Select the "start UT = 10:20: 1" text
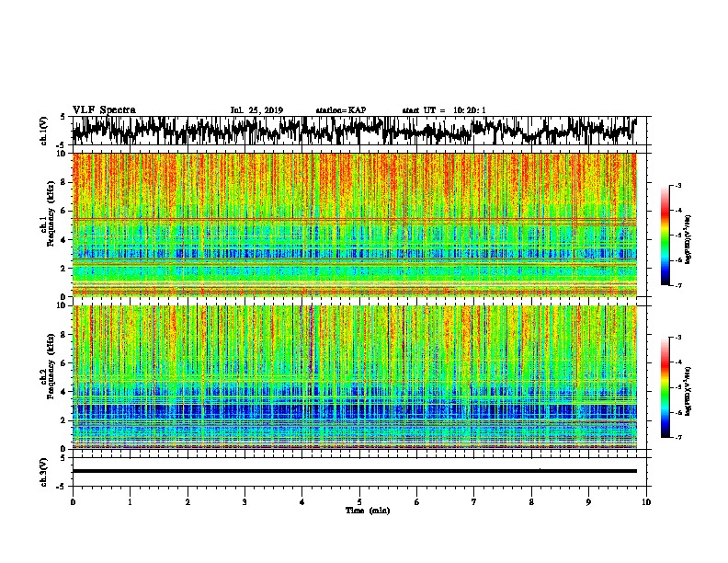This screenshot has height=563, width=728. (444, 110)
